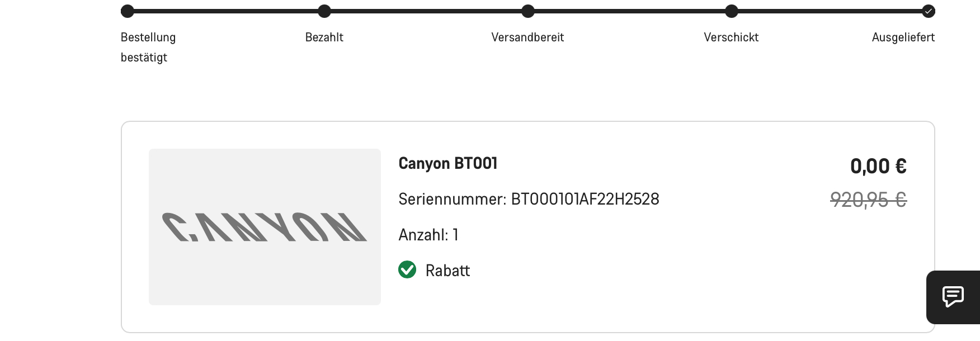
Task: Open the Canyon product image thumbnail
Action: tap(265, 226)
